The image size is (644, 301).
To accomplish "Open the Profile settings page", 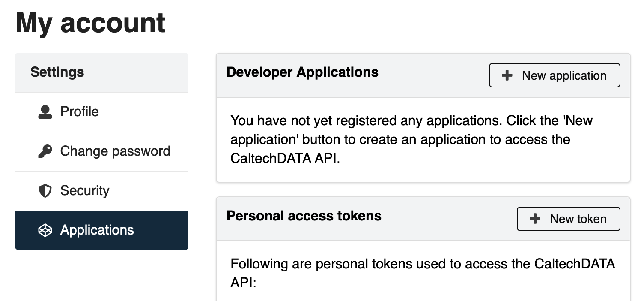I will tap(101, 112).
